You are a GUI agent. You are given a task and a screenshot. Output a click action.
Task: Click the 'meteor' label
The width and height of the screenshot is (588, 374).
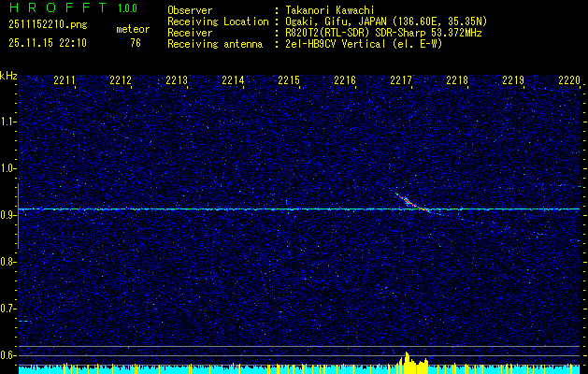[133, 29]
